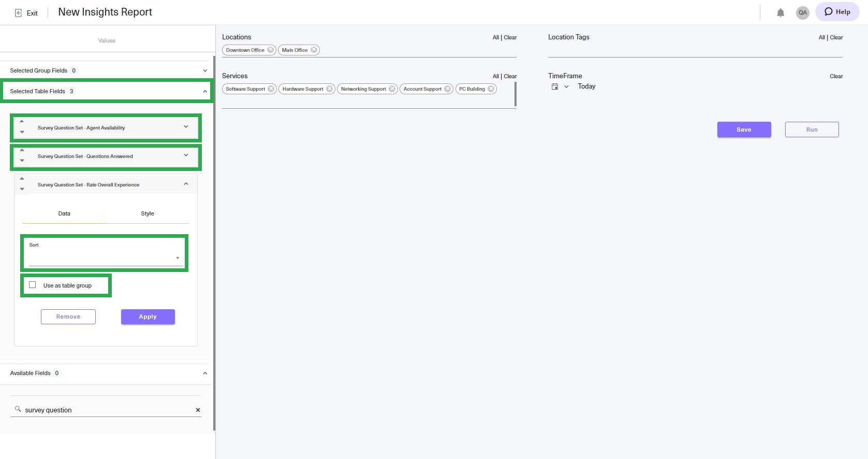Clear all Locations
Screen dimensions: 868x459
tap(510, 37)
